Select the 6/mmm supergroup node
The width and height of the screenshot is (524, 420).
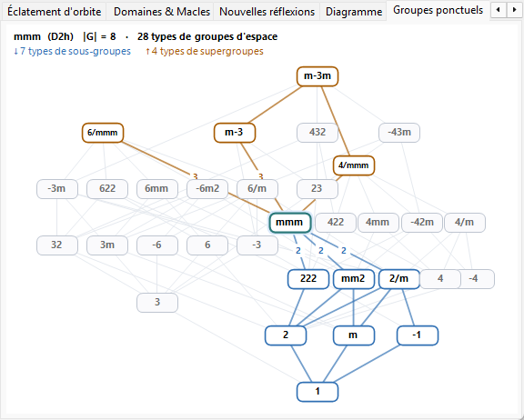pos(103,133)
